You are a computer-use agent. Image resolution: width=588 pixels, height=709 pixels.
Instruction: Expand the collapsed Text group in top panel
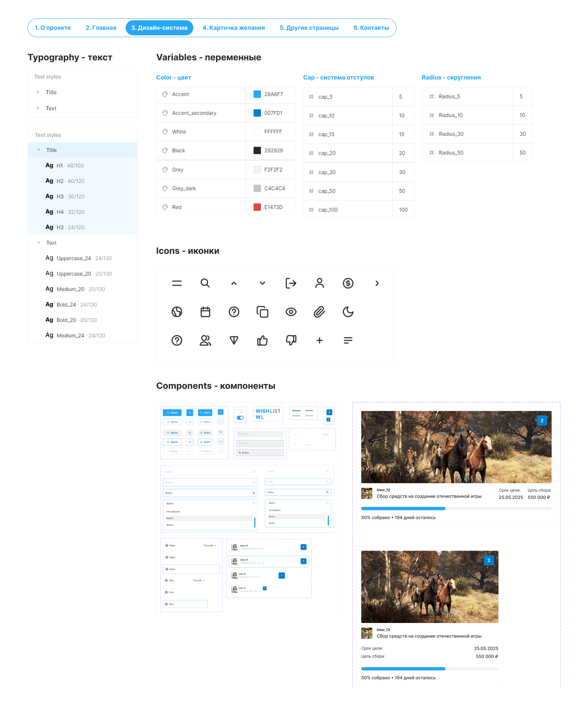click(38, 108)
